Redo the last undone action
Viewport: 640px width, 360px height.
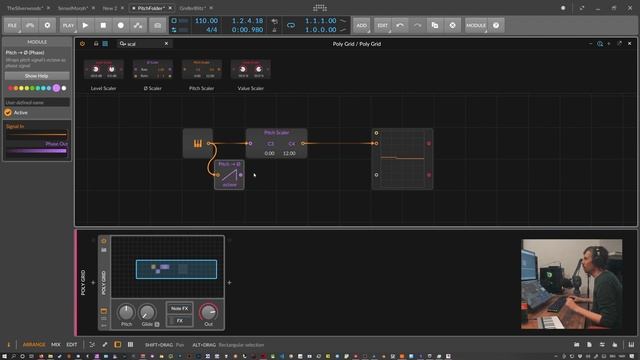[x=418, y=25]
